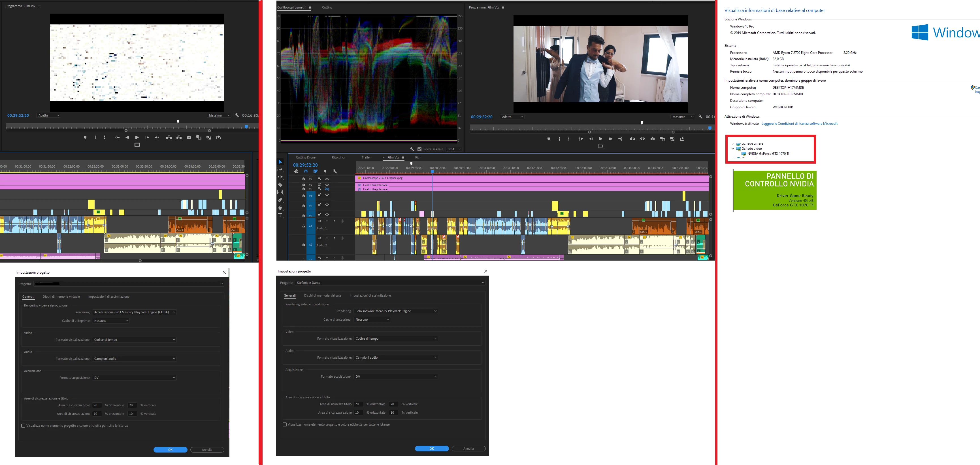The width and height of the screenshot is (980, 465).
Task: Switch to the Trailer sequence tab
Action: [366, 157]
